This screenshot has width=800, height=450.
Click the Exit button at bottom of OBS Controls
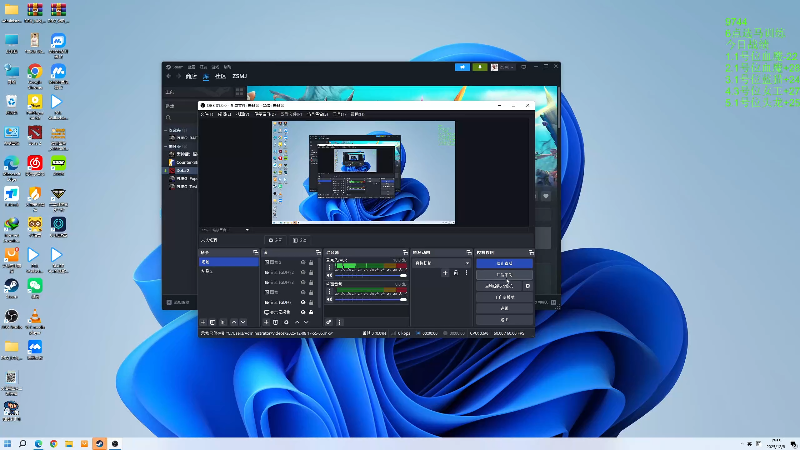(x=504, y=319)
